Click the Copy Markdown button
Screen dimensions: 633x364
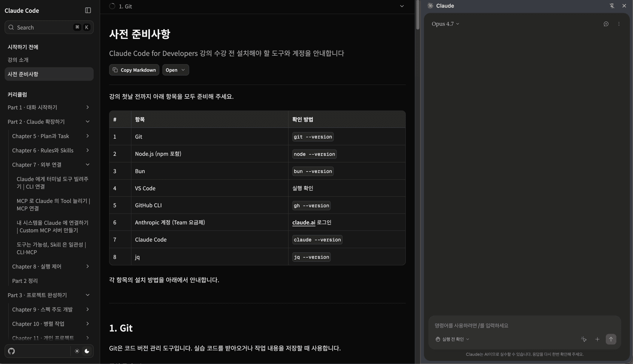click(134, 70)
